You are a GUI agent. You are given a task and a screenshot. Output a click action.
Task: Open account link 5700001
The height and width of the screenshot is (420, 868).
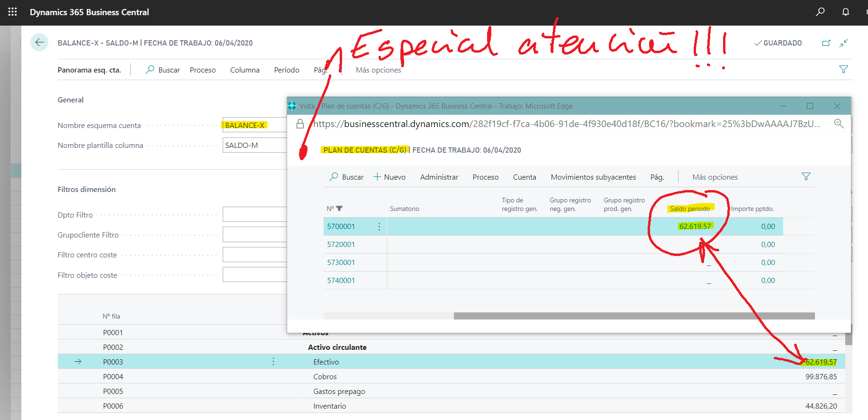pos(341,227)
